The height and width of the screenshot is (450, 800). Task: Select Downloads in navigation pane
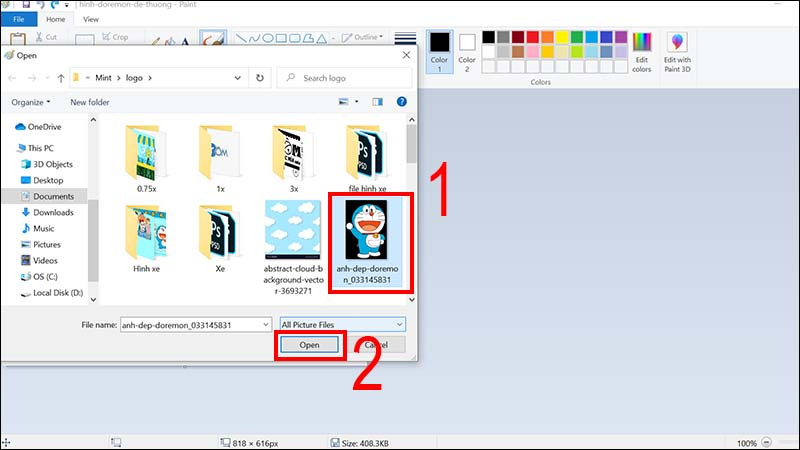pyautogui.click(x=47, y=212)
